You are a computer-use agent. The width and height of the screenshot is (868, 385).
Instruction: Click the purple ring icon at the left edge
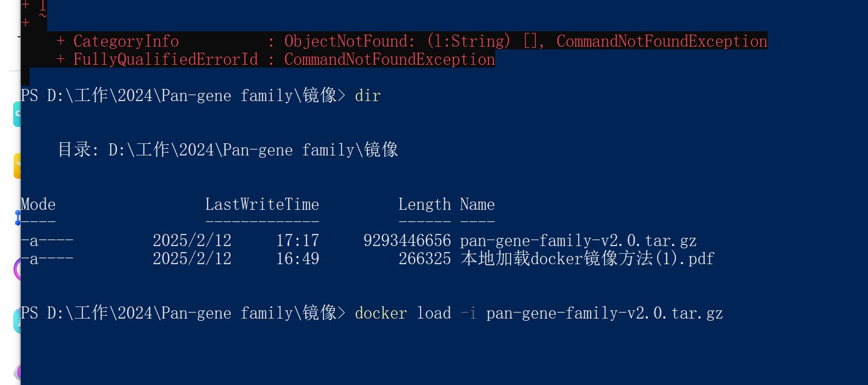[17, 269]
